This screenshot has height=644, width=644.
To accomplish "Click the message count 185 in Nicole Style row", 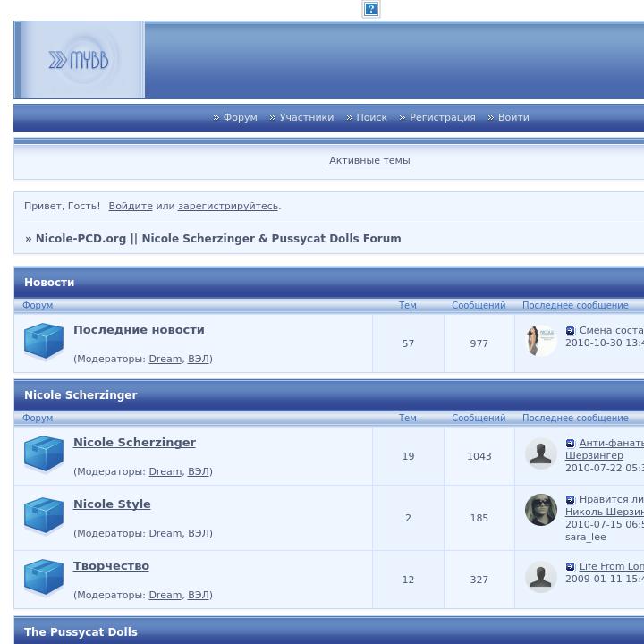I will point(479,518).
